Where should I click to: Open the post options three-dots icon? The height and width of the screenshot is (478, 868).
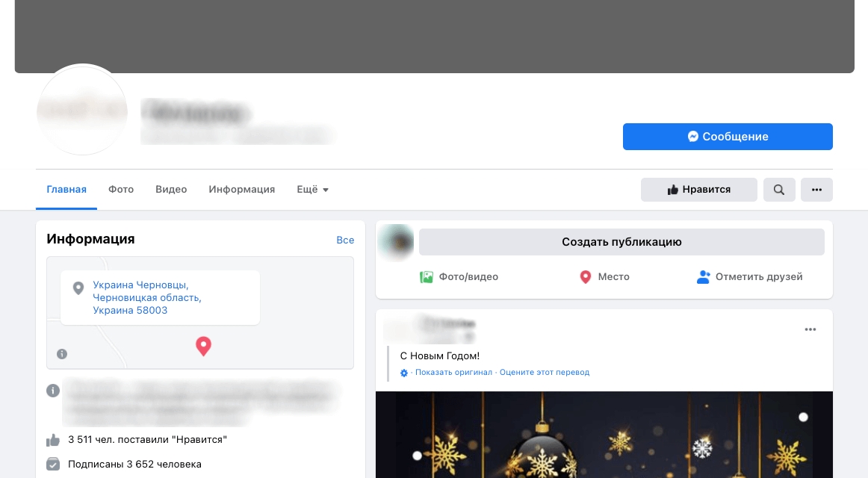click(x=810, y=329)
